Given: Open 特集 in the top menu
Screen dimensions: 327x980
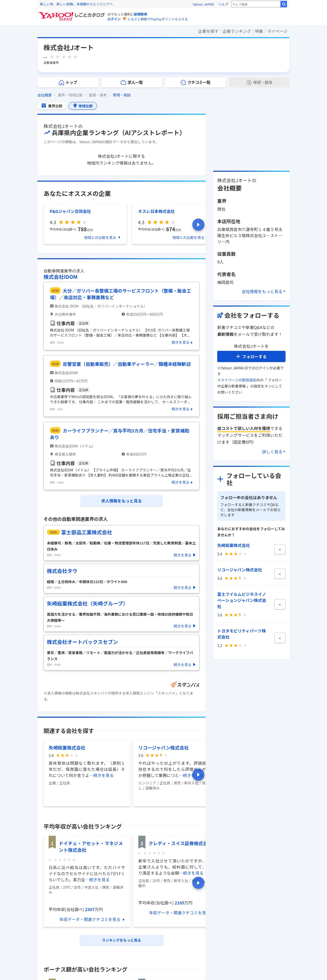Looking at the screenshot, I should coord(259,31).
